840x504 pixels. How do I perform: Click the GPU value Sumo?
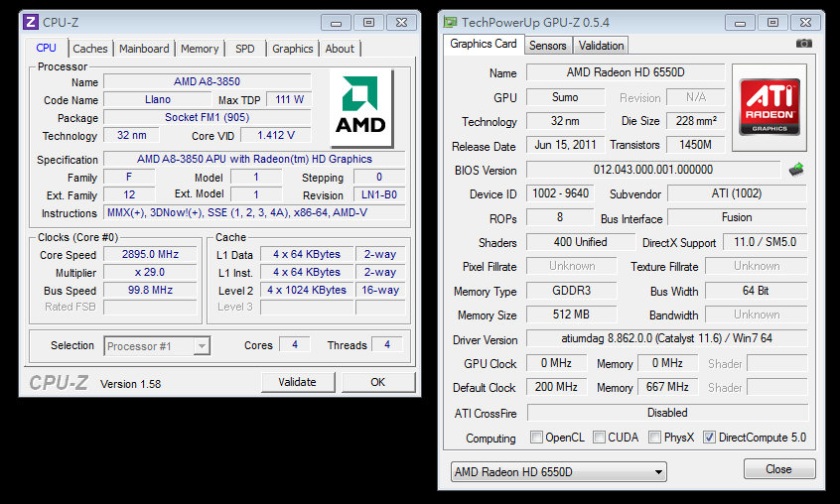[x=565, y=97]
